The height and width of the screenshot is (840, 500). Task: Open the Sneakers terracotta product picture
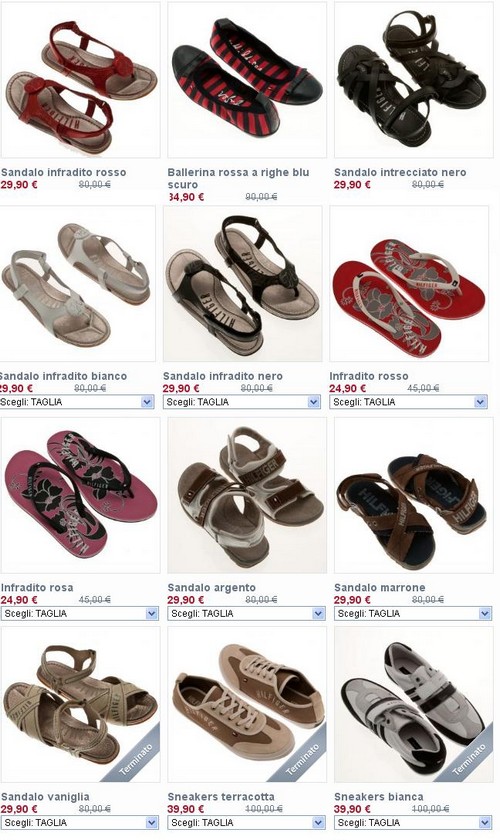click(x=247, y=704)
